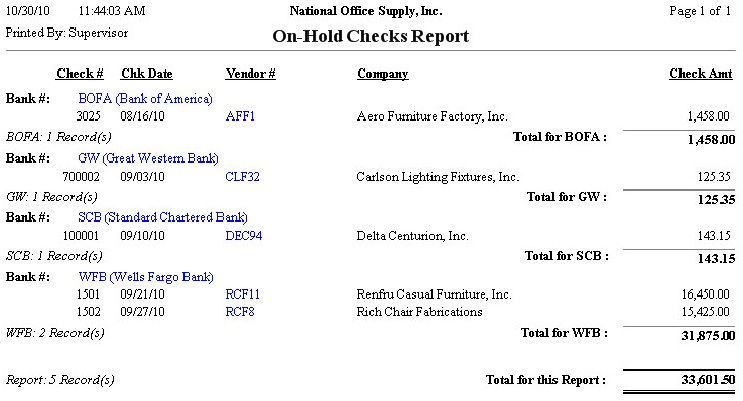This screenshot has width=743, height=401.
Task: Select the On-Hold Checks Report title
Action: point(371,37)
